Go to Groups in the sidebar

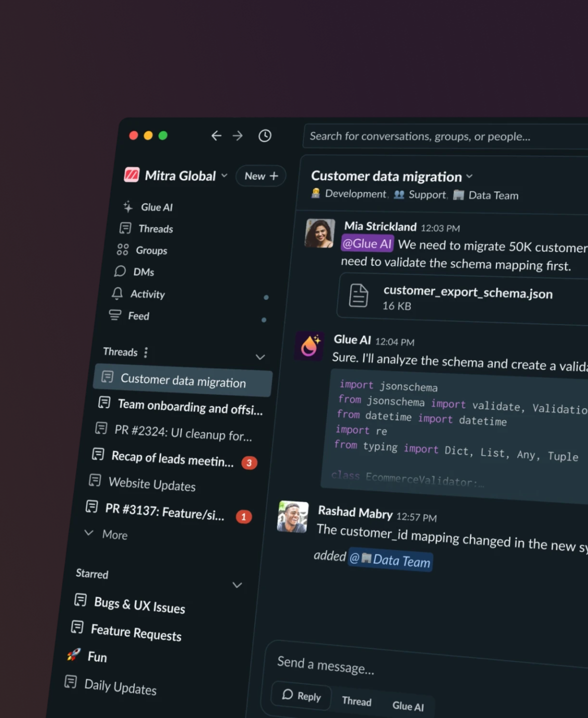tap(142, 250)
